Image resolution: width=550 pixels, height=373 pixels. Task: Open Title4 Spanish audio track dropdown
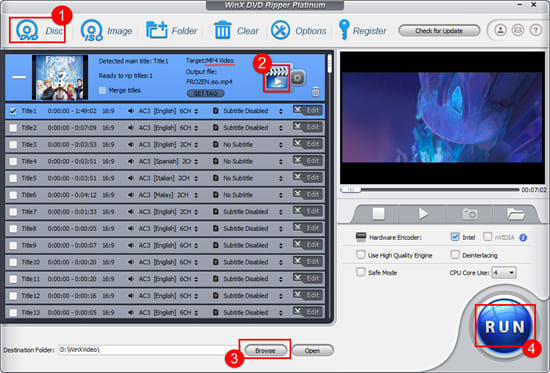click(196, 162)
